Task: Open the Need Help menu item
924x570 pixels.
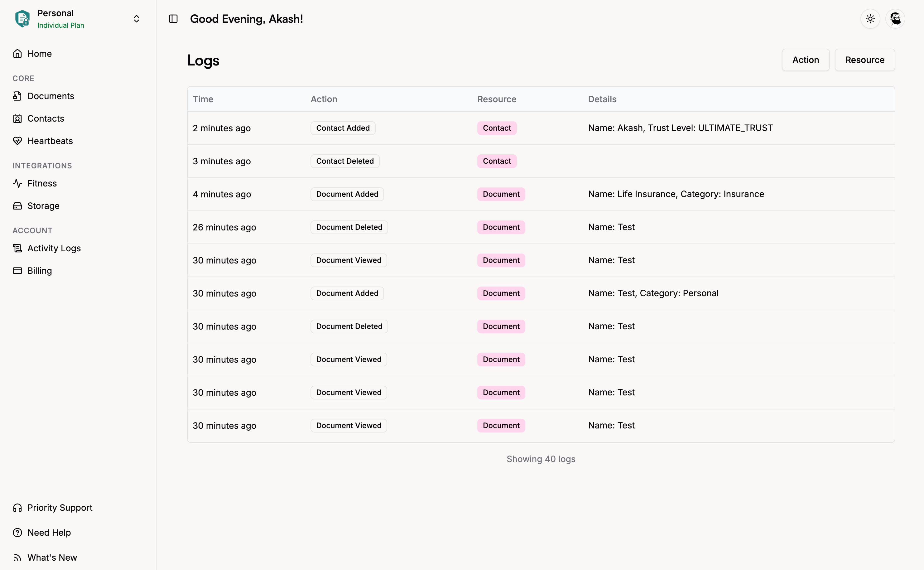Action: pyautogui.click(x=49, y=533)
